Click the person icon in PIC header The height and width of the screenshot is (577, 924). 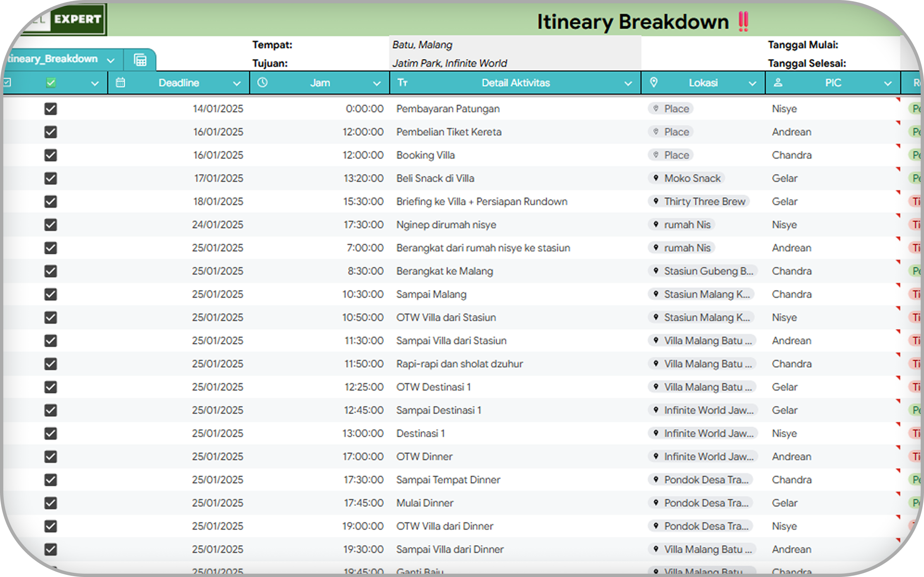[778, 83]
